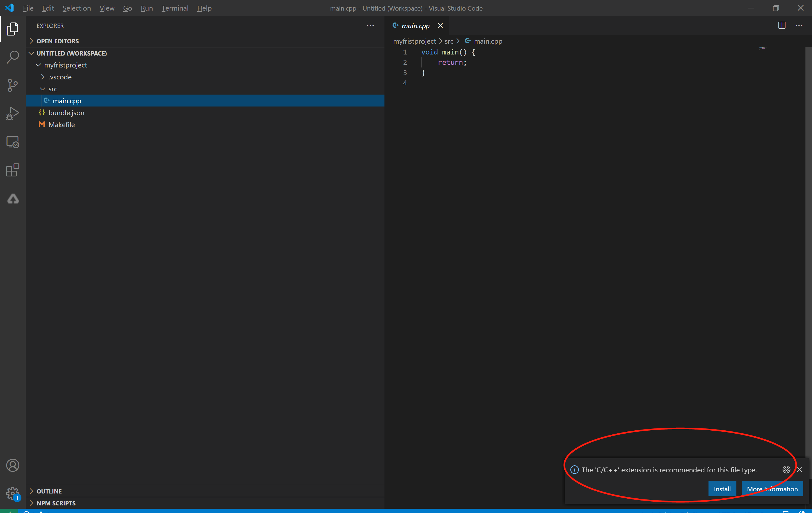The width and height of the screenshot is (812, 513).
Task: Close the main.cpp editor tab
Action: point(440,26)
